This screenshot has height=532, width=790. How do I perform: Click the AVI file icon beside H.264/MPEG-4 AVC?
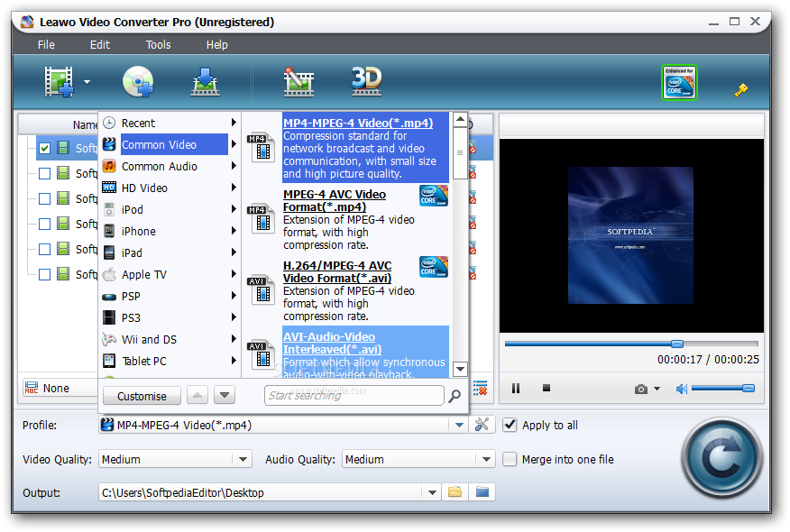pyautogui.click(x=261, y=290)
